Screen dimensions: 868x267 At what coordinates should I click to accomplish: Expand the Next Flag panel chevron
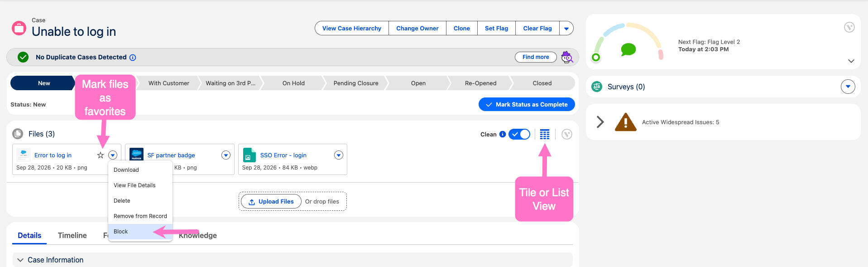[851, 61]
